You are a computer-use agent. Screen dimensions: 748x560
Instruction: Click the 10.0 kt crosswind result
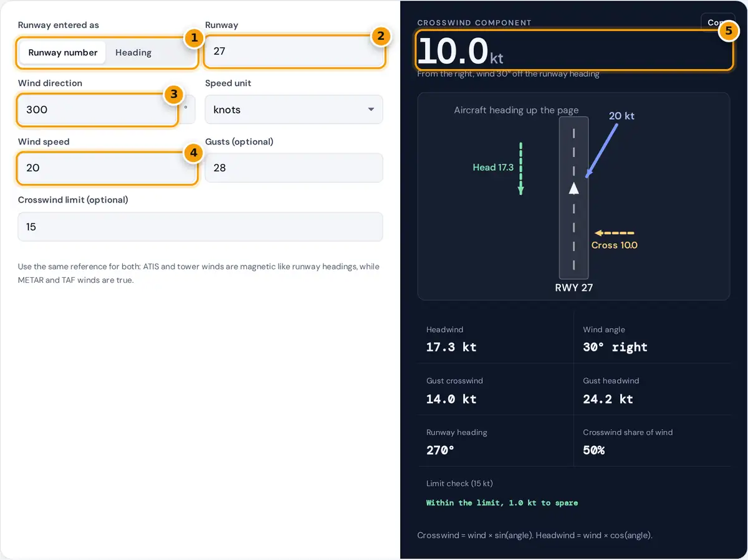460,51
